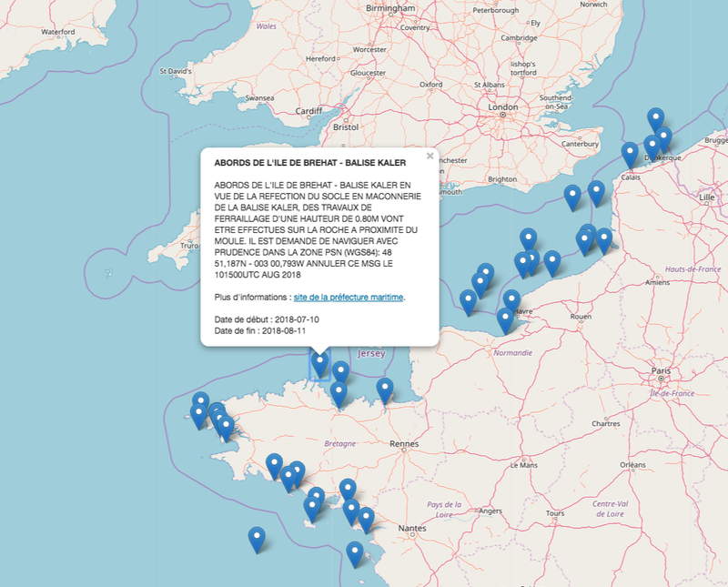The image size is (728, 587).
Task: Select the marker closest to Nantes on coast
Action: click(366, 520)
